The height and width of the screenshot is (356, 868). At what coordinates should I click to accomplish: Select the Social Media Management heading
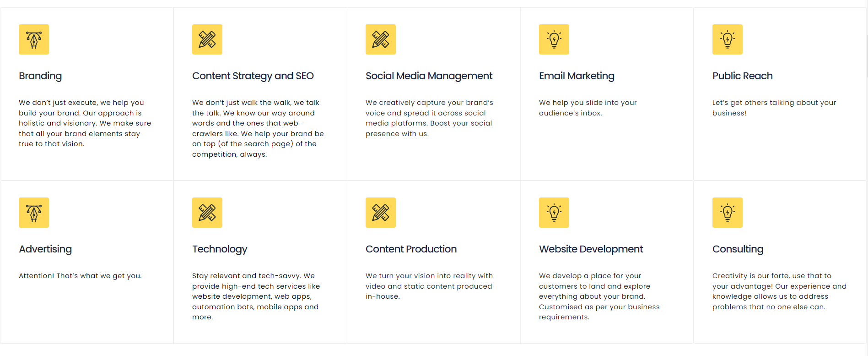(x=429, y=76)
